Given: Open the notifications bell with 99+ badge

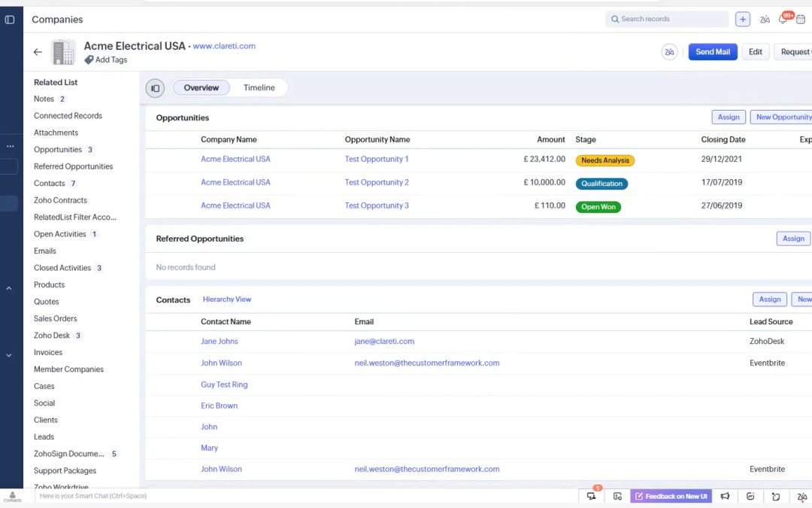Looking at the screenshot, I should pyautogui.click(x=783, y=19).
